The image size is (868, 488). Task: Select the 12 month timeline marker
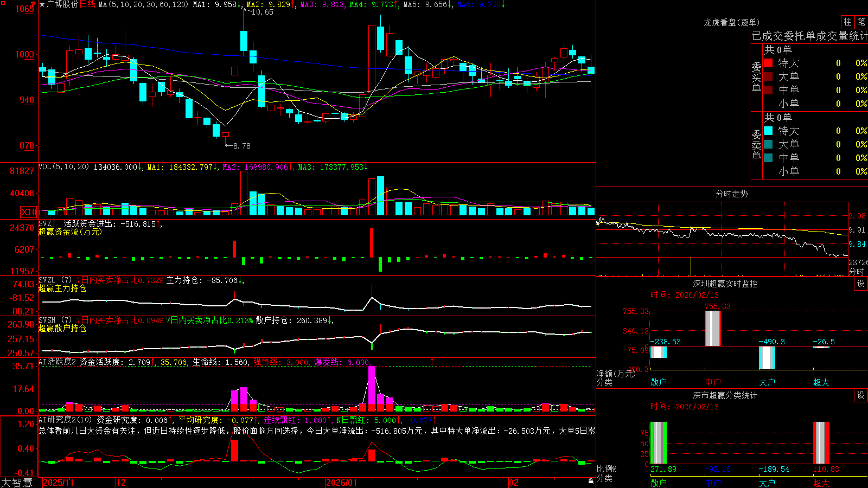pyautogui.click(x=121, y=483)
